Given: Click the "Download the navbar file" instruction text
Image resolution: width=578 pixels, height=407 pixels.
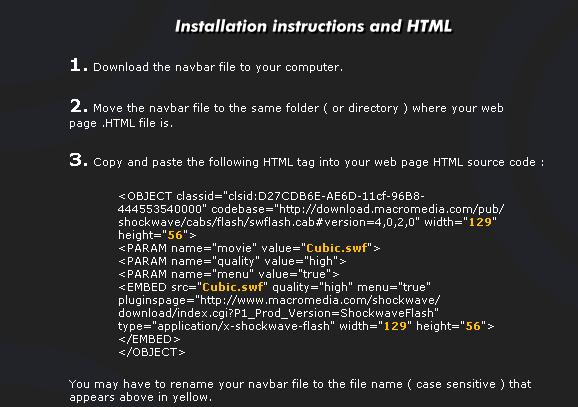Looking at the screenshot, I should click(218, 67).
